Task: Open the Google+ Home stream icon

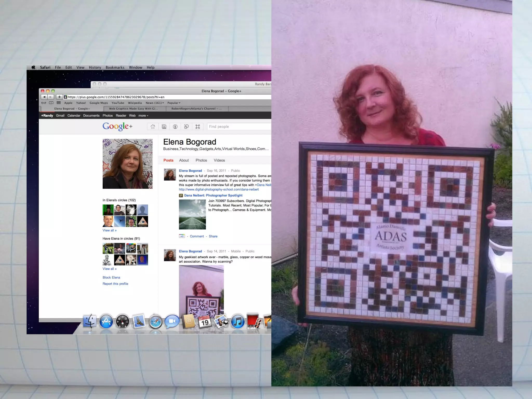Action: [x=153, y=127]
